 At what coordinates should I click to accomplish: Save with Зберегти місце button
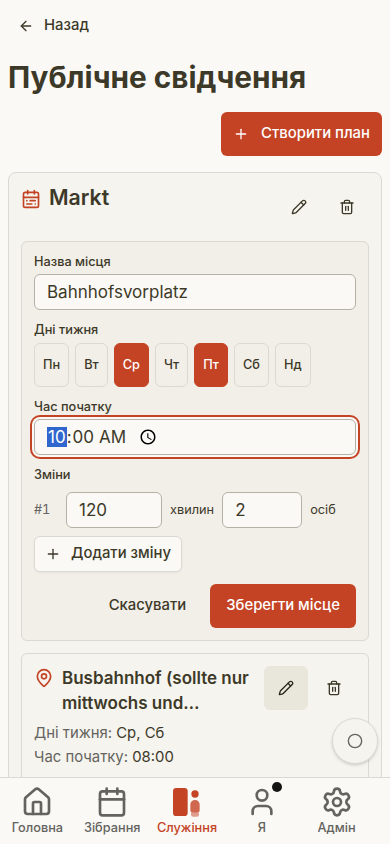pos(283,606)
